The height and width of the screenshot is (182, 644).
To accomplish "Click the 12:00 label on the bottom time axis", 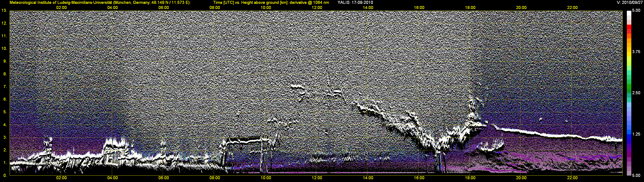I will [317, 178].
